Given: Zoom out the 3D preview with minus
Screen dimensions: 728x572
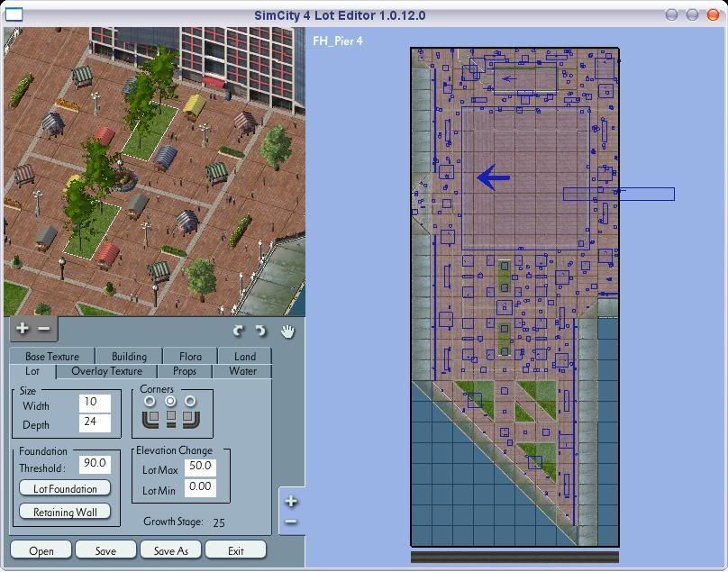Looking at the screenshot, I should (43, 328).
